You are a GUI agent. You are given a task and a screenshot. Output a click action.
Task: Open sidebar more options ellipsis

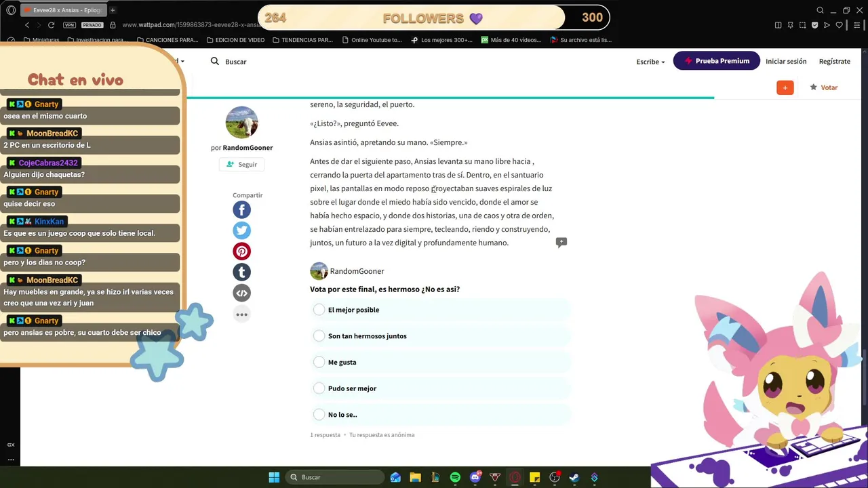(11, 460)
